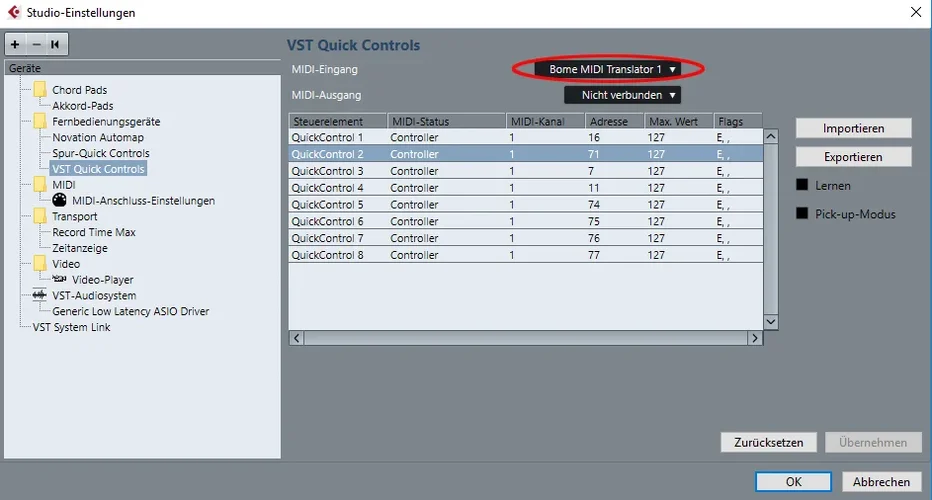932x500 pixels.
Task: Click the Adresse column header
Action: (x=615, y=121)
